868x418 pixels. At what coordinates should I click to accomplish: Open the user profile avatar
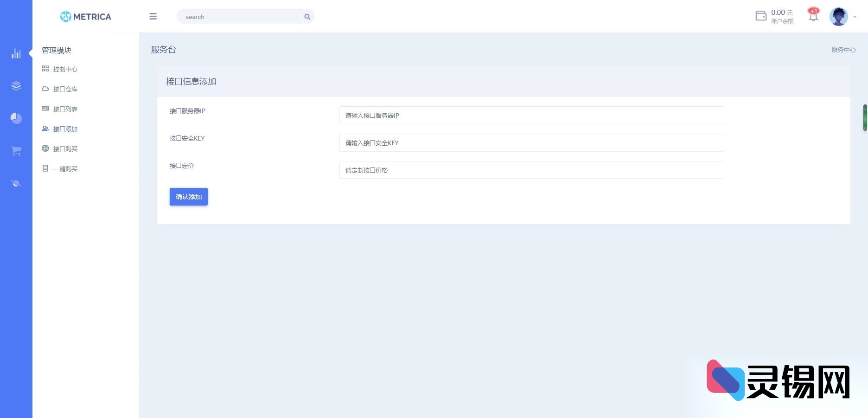click(x=838, y=17)
